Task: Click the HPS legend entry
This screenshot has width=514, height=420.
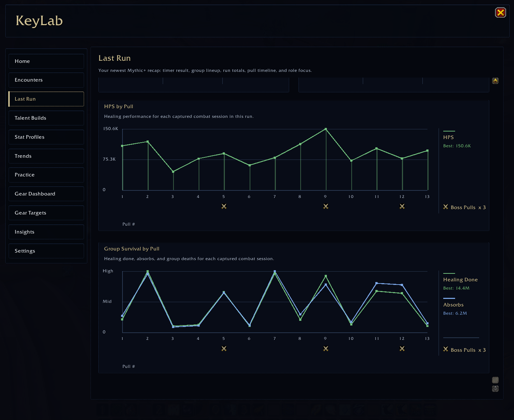Action: (448, 137)
